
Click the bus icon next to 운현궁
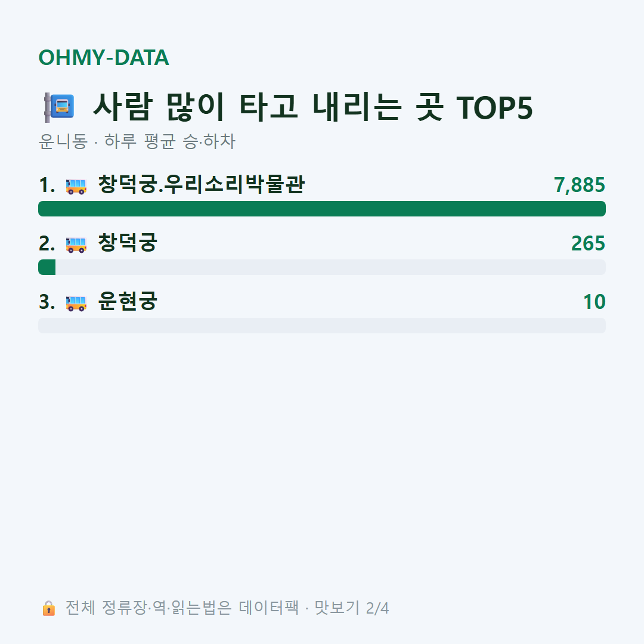tap(76, 303)
